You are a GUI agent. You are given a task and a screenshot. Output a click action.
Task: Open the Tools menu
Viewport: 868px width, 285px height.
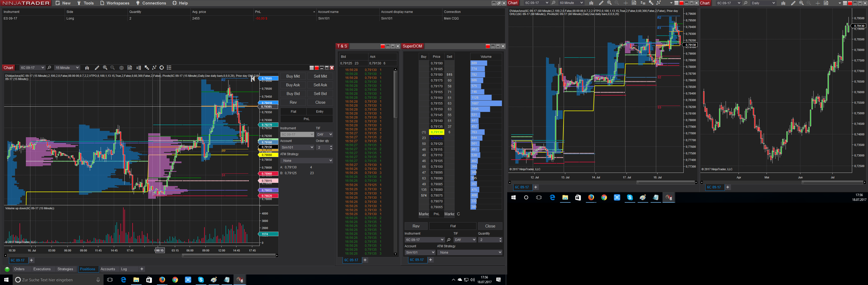[x=86, y=3]
